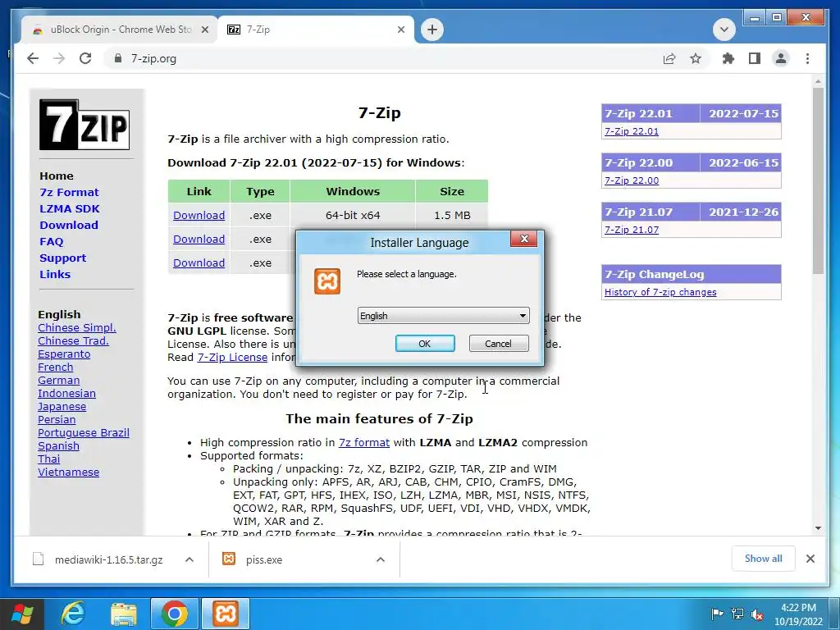The width and height of the screenshot is (840, 630).
Task: Reload the 7-zip.org page
Action: pos(85,58)
